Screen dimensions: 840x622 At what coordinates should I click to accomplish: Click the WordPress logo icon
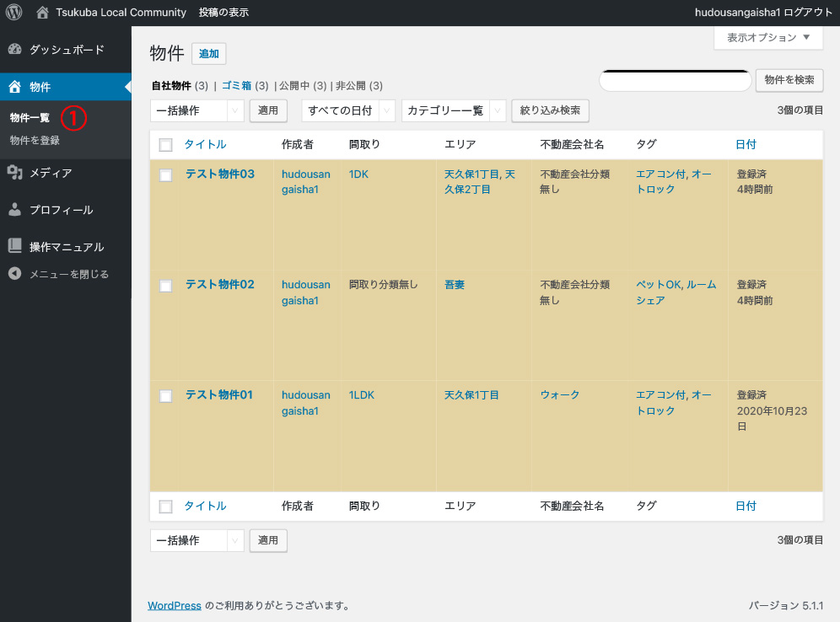(13, 13)
